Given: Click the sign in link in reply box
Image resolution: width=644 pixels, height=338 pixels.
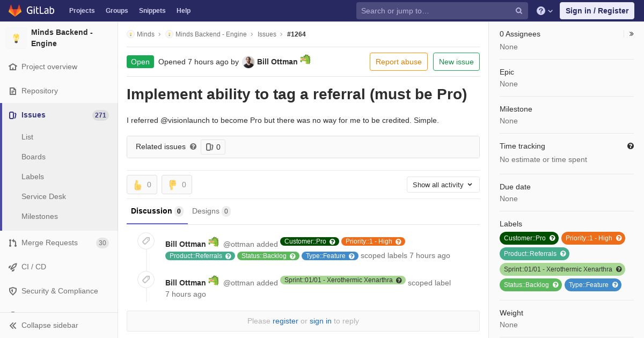Looking at the screenshot, I should pos(320,321).
